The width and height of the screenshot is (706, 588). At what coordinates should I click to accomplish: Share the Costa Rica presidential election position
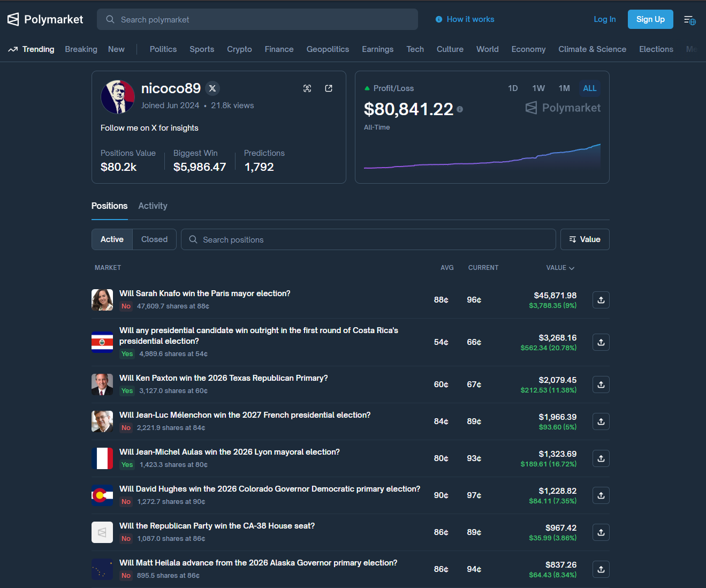pos(601,342)
